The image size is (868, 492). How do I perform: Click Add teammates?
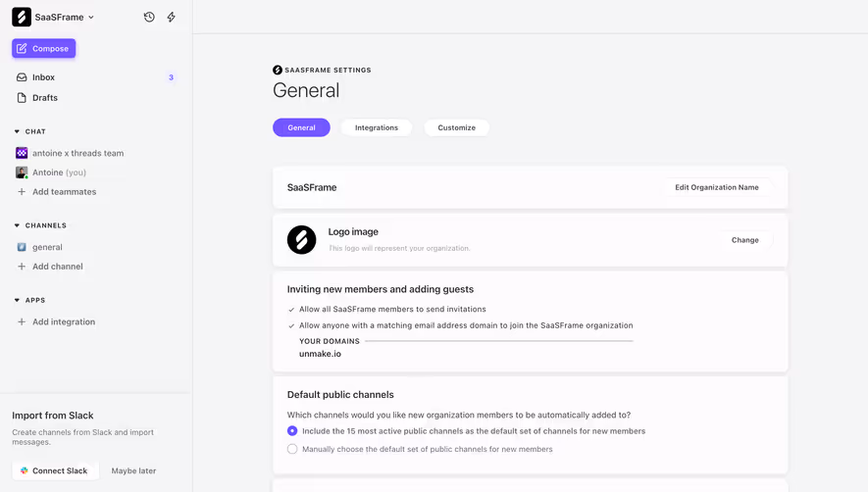click(64, 192)
